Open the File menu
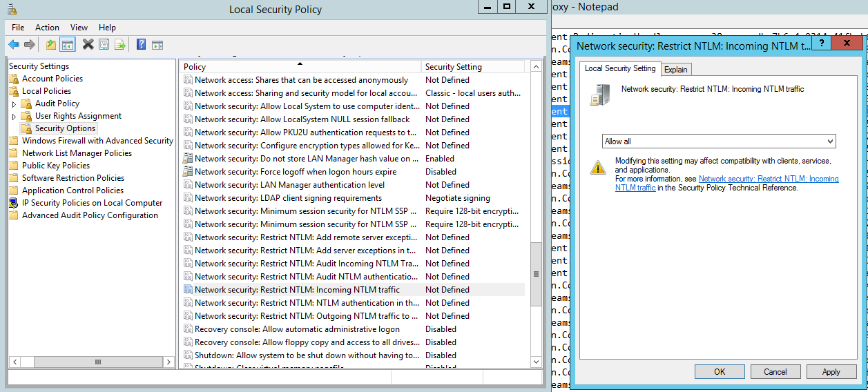 pyautogui.click(x=18, y=28)
